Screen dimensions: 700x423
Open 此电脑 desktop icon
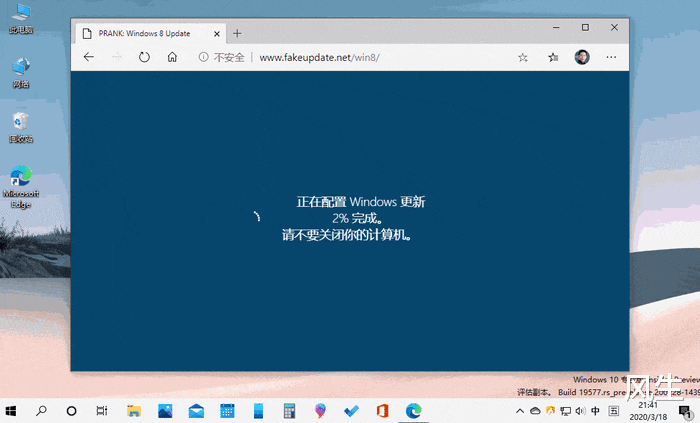point(21,19)
